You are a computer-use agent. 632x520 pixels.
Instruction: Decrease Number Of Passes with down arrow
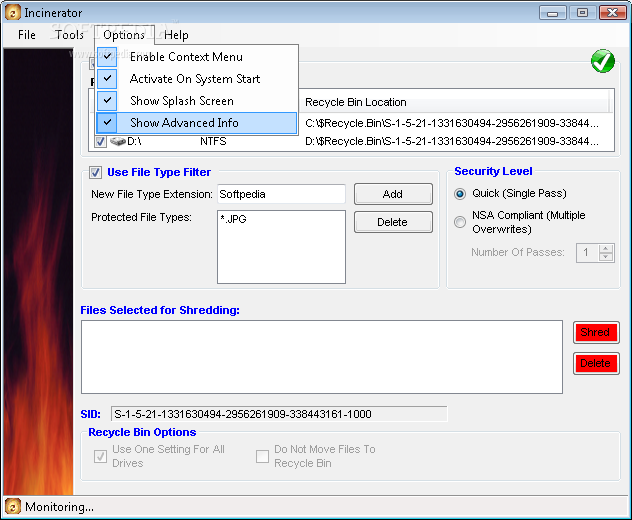point(606,257)
